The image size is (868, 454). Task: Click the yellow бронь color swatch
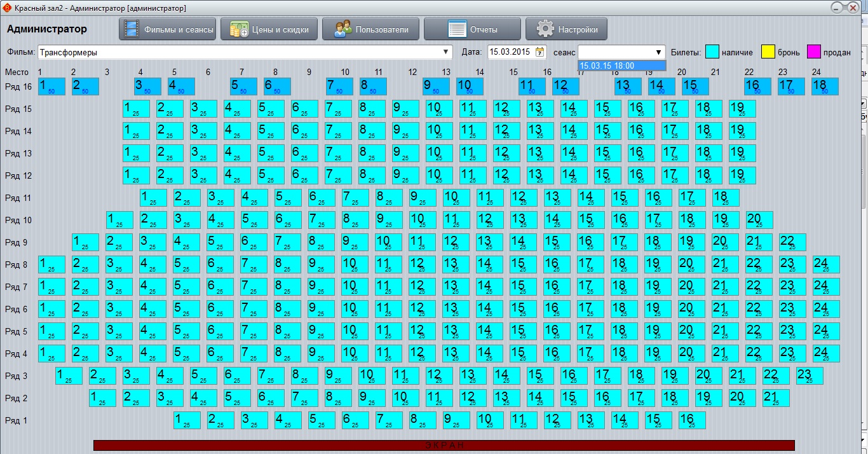point(768,52)
